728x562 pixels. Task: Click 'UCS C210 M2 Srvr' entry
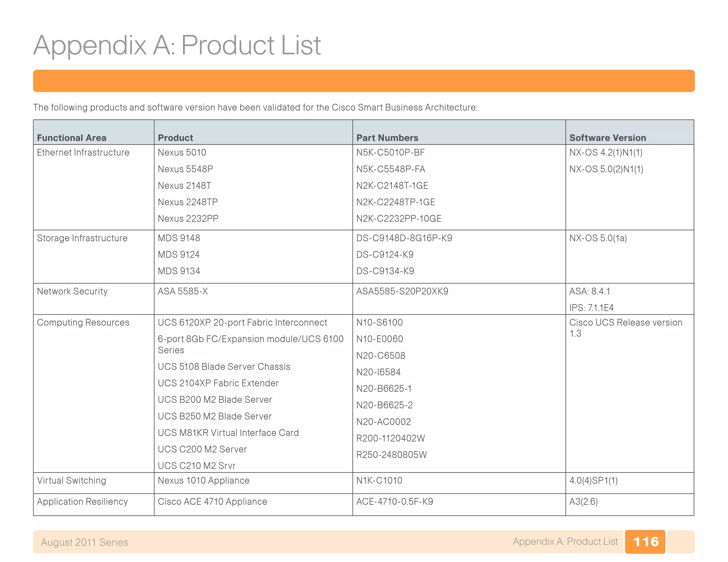(197, 466)
